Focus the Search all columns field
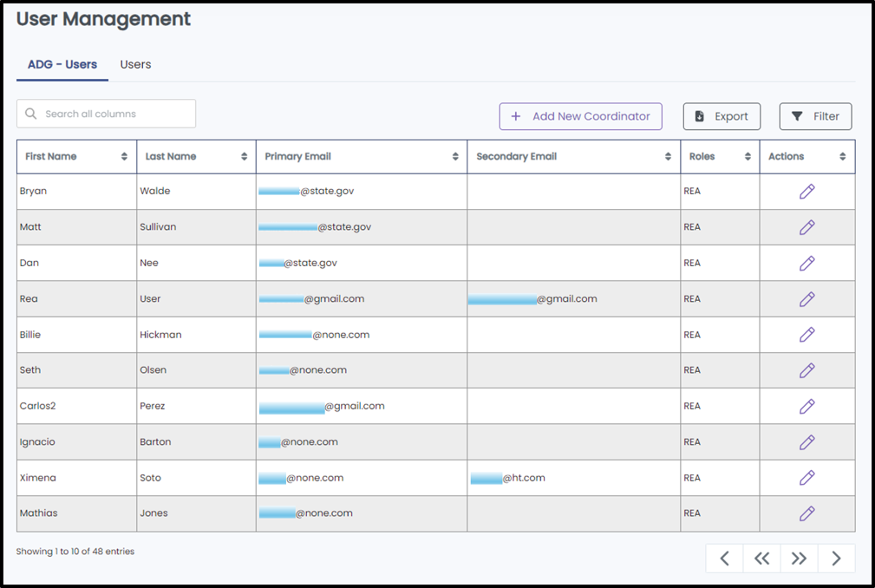This screenshot has width=875, height=588. point(106,114)
